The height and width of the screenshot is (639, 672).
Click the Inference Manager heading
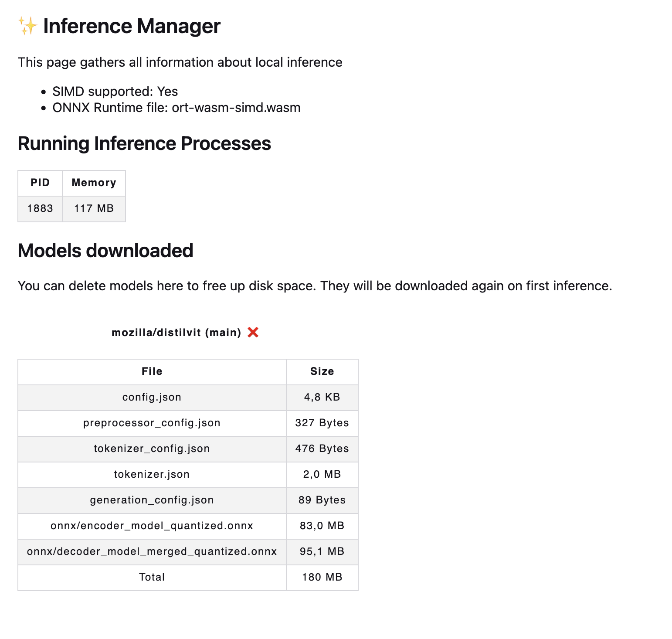132,26
